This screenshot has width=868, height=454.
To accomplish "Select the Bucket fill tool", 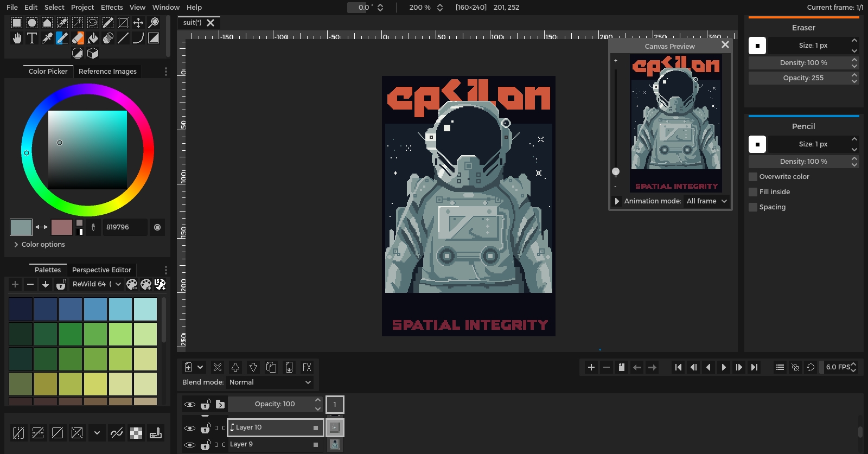I will pos(93,38).
